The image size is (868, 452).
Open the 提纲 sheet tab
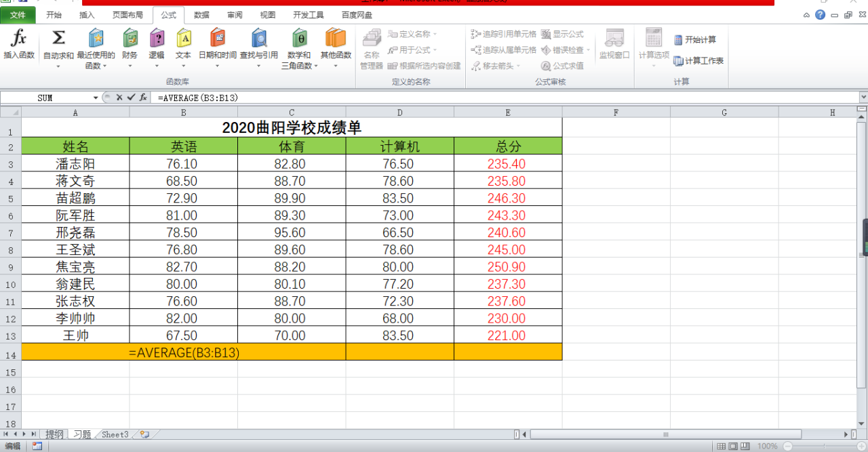(54, 434)
